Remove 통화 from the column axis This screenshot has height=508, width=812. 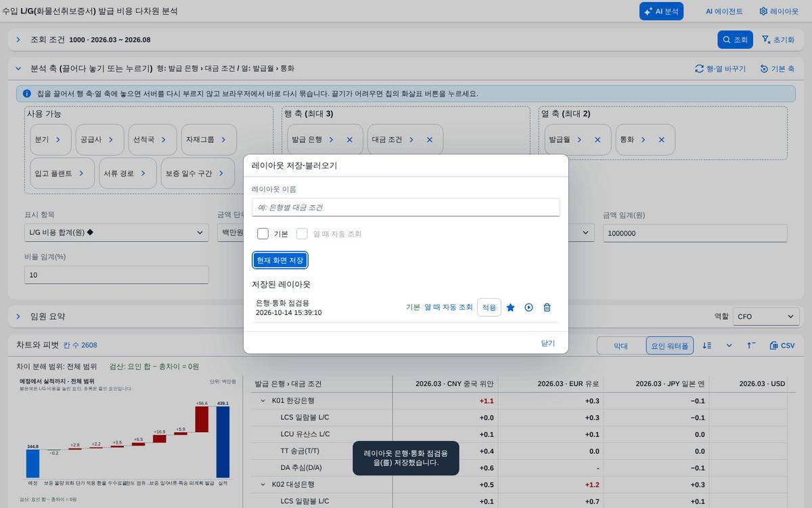662,140
